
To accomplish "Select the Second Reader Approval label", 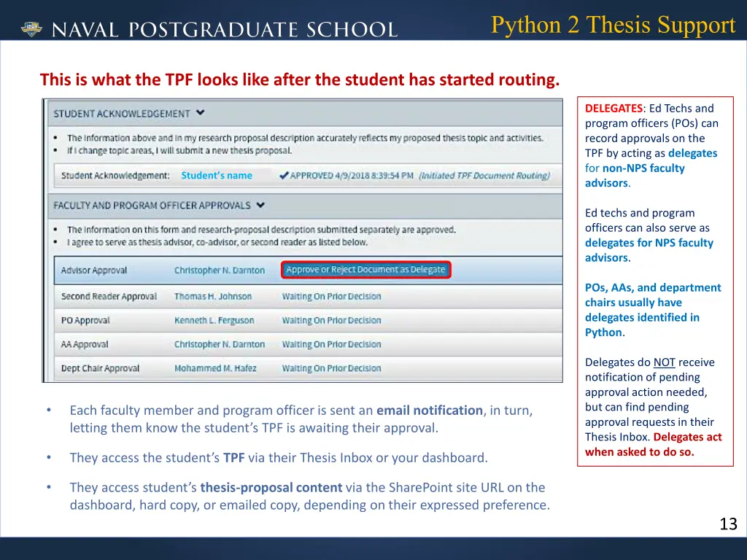I will (109, 296).
